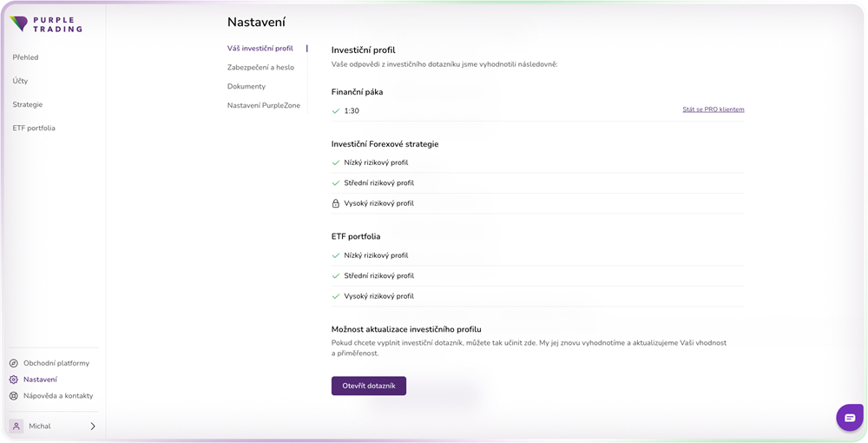Click the Nastavení gear icon
The image size is (868, 443).
click(14, 380)
